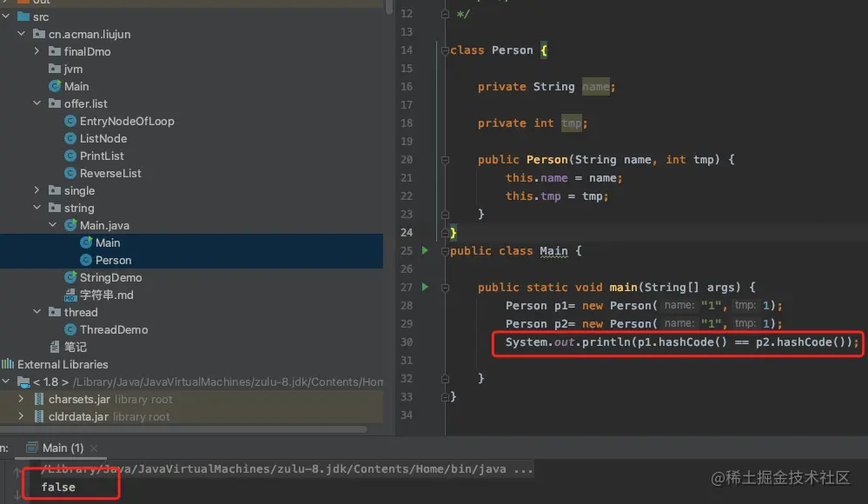Collapse the cn.acman.liujun package

pyautogui.click(x=22, y=34)
